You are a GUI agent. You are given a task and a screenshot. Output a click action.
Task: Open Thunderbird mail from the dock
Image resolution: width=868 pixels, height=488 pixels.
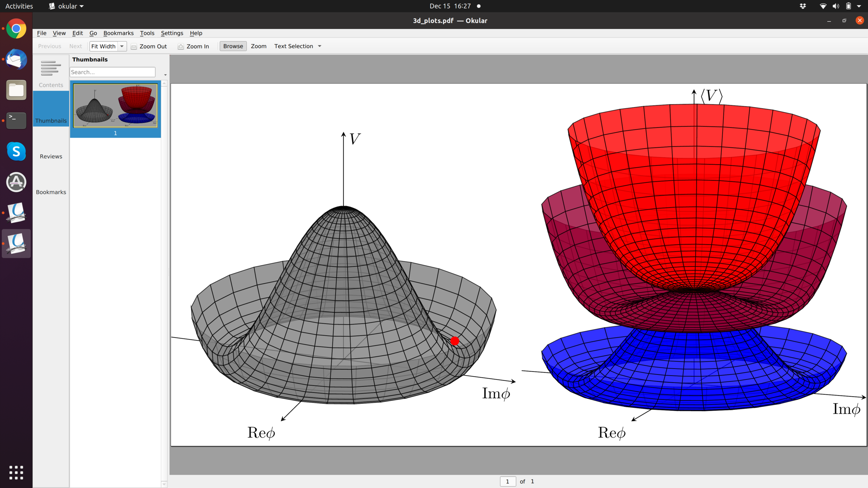coord(16,59)
